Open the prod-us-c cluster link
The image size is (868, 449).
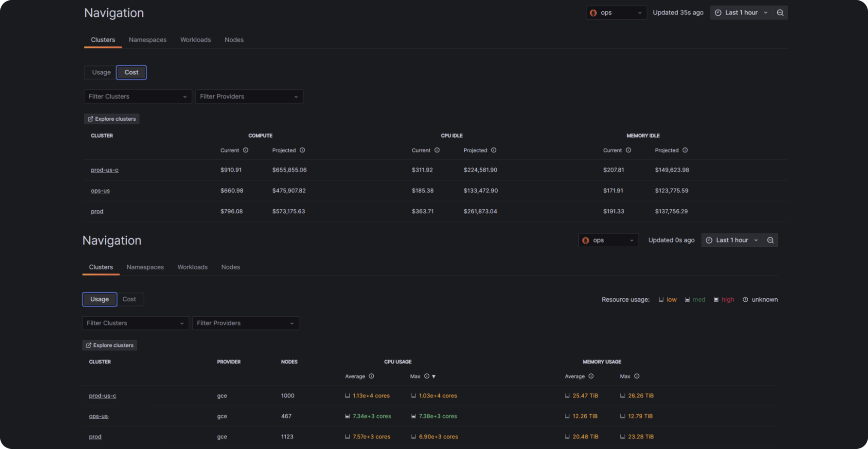(x=104, y=170)
